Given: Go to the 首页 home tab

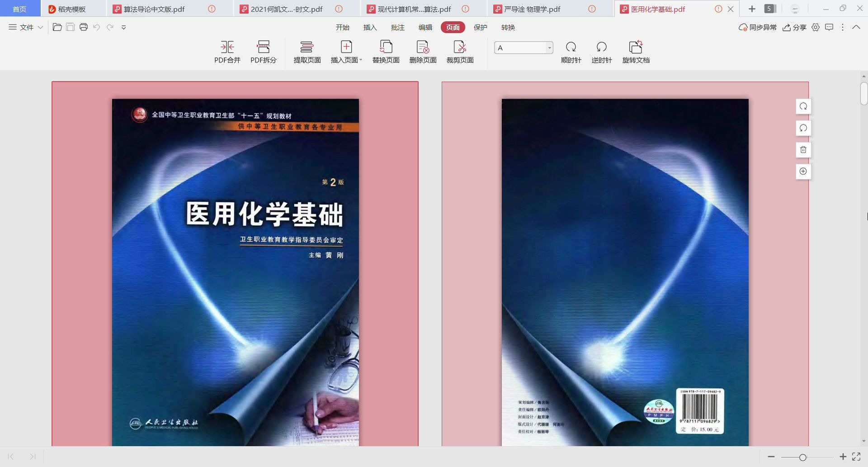Looking at the screenshot, I should (x=20, y=9).
